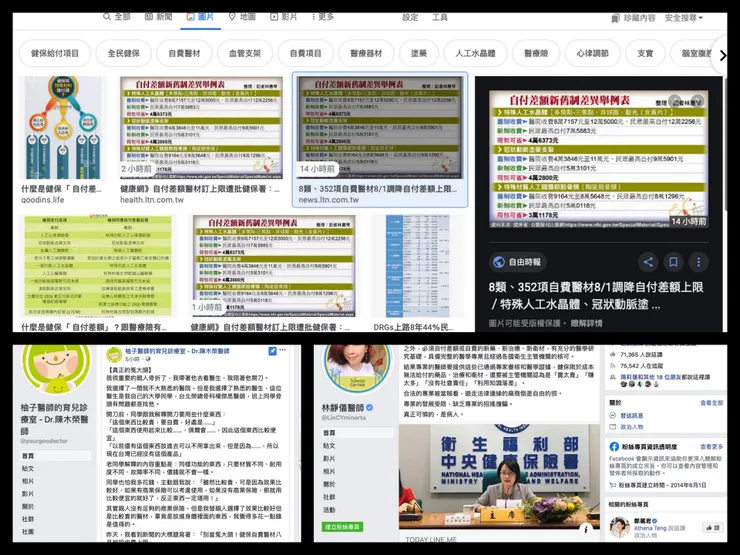Click 發送訊息 in the 關於 section
Image resolution: width=740 pixels, height=555 pixels.
pos(631,416)
